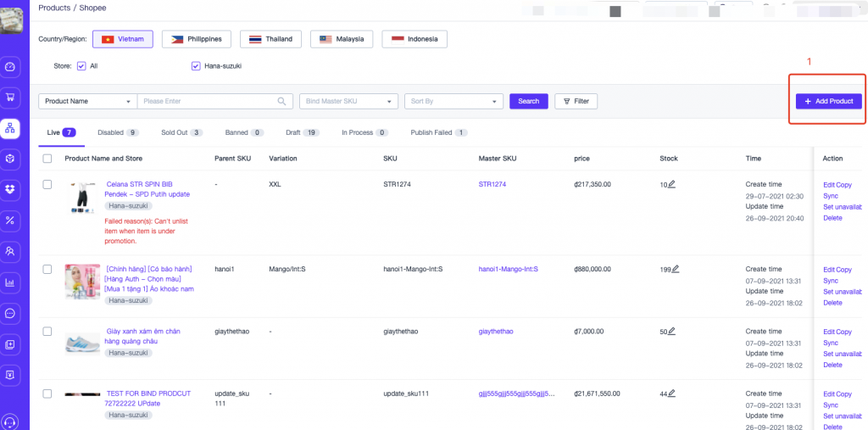Screen dimensions: 868x430
Task: Select checkbox for Celana STR SPIN BIB row
Action: click(x=47, y=185)
